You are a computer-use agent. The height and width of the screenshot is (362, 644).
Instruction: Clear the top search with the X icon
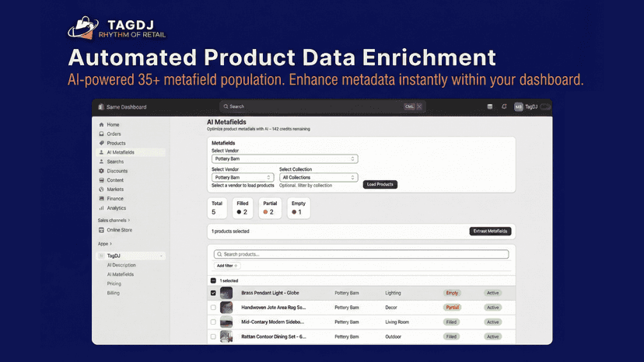[419, 106]
